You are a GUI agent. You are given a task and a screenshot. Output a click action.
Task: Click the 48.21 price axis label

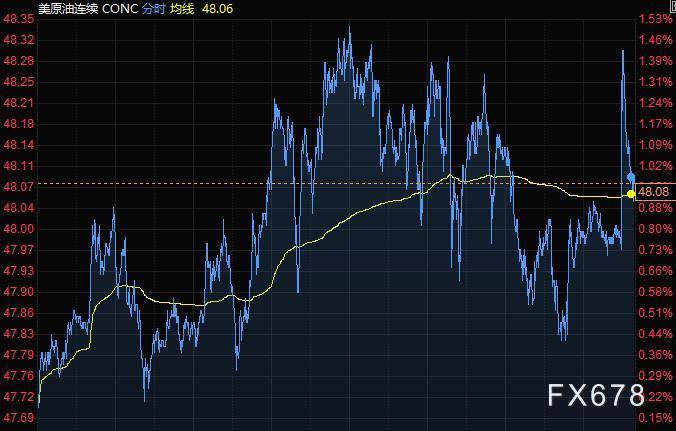[x=20, y=103]
